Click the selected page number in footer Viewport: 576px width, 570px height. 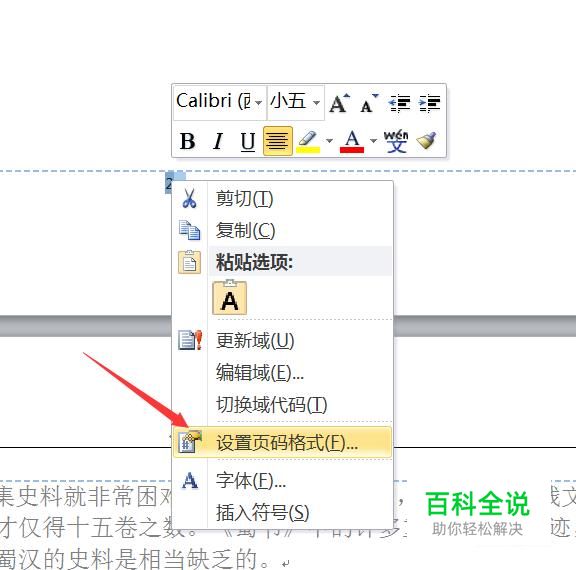tap(169, 183)
